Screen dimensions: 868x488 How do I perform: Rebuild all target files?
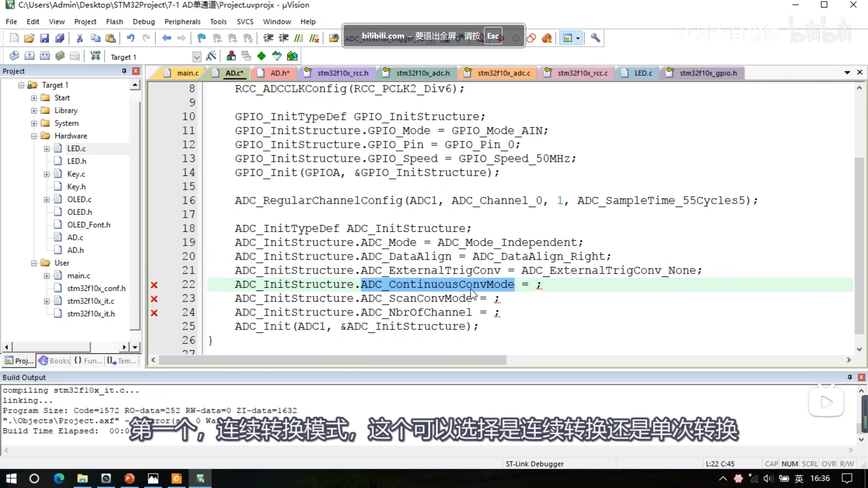coord(45,56)
